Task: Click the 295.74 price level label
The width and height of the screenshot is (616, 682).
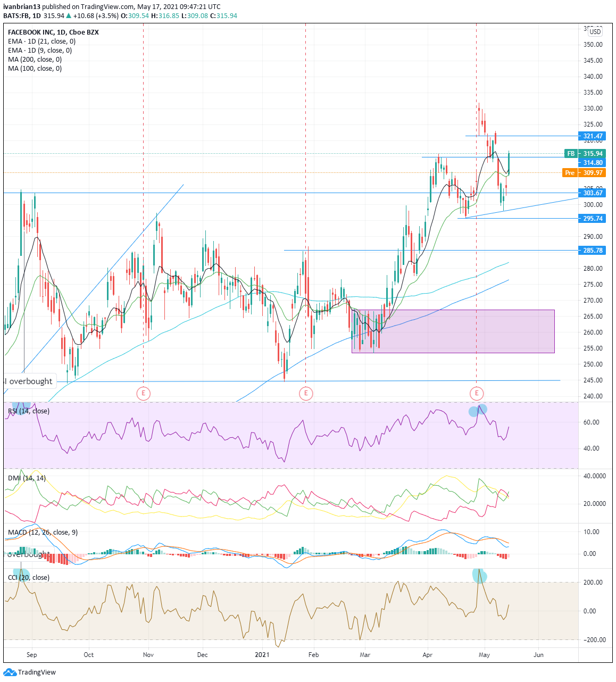Action: tap(591, 219)
